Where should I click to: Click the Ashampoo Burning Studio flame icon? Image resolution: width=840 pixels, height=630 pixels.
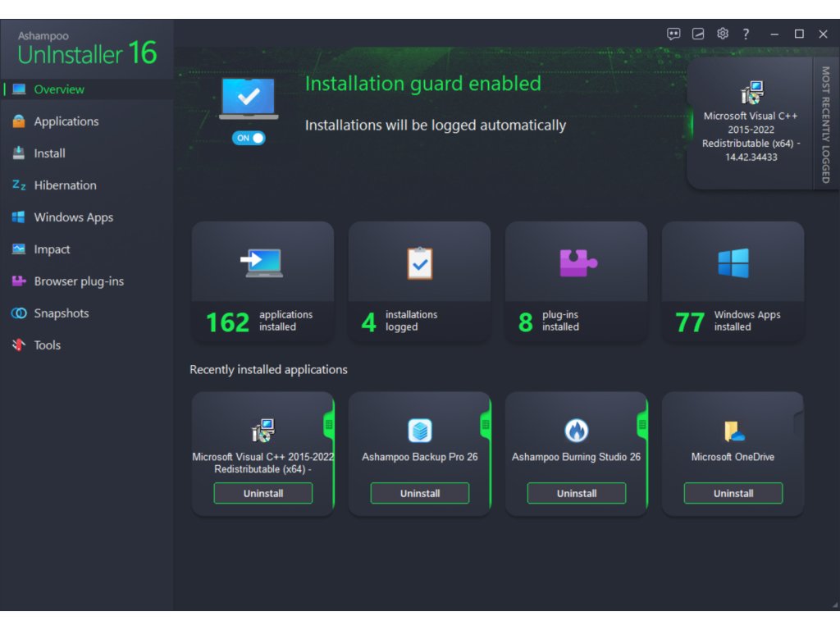coord(577,430)
